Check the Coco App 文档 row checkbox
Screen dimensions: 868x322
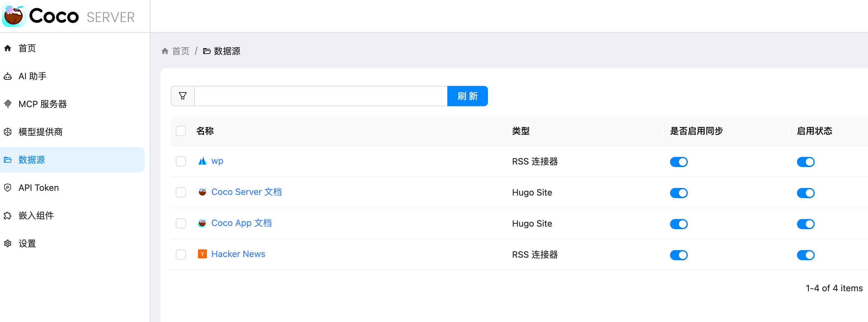click(181, 223)
